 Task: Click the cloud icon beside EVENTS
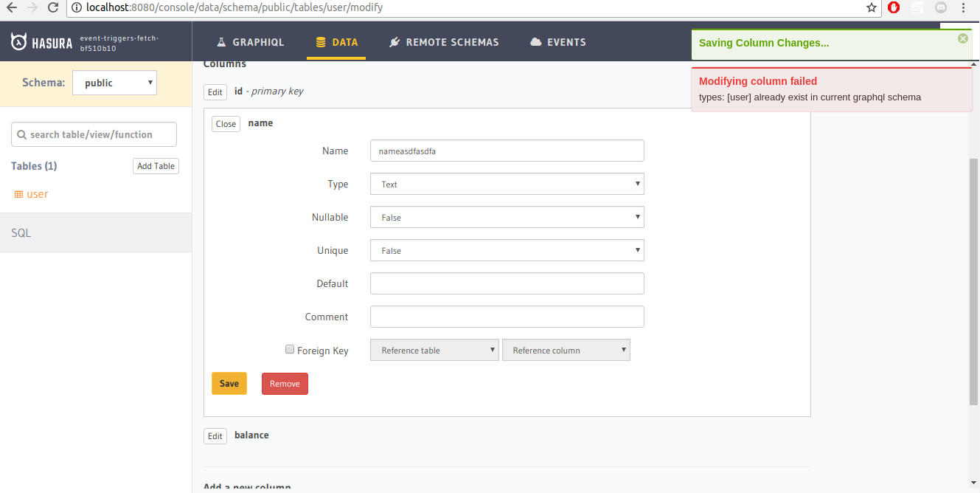point(535,41)
